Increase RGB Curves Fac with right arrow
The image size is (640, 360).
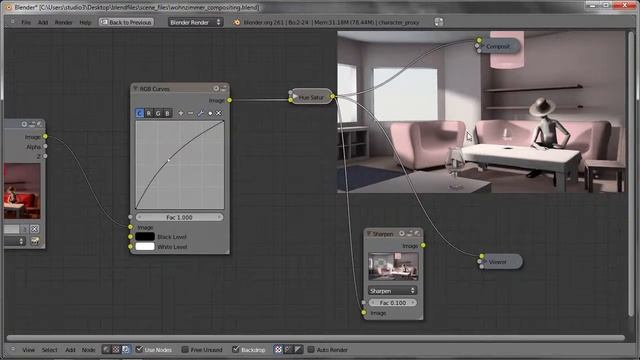pyautogui.click(x=220, y=217)
